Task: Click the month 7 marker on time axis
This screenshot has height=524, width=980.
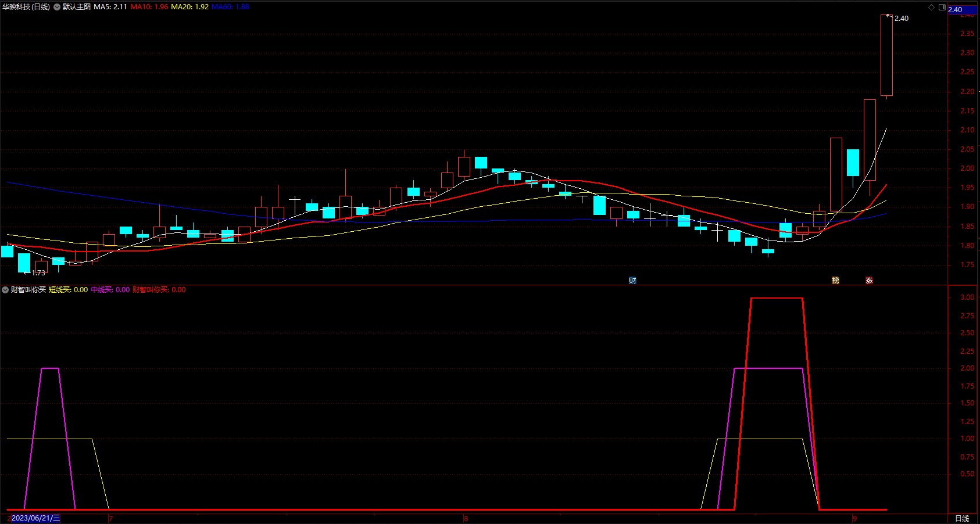Action: (110, 518)
